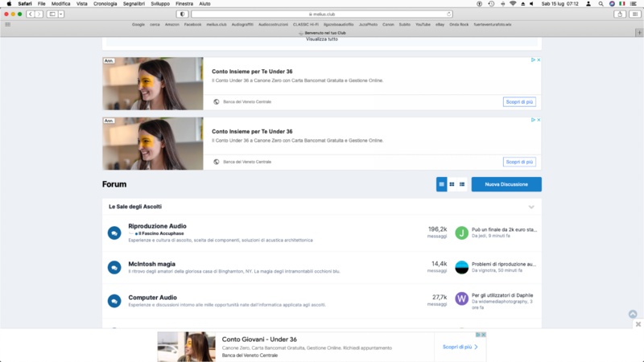The width and height of the screenshot is (644, 362).
Task: Open the Cronologia menu
Action: [x=105, y=4]
